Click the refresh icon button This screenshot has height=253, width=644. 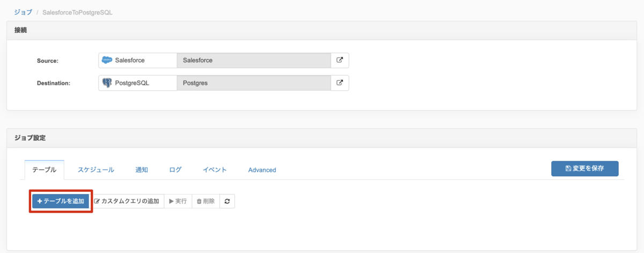[x=227, y=201]
